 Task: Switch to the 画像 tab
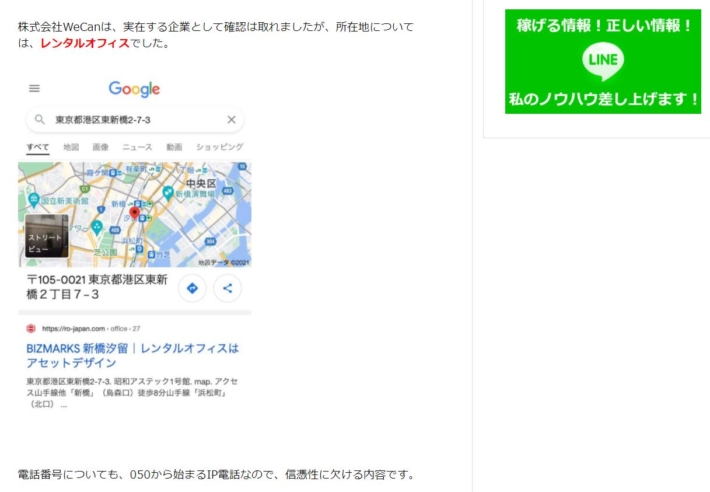click(101, 147)
